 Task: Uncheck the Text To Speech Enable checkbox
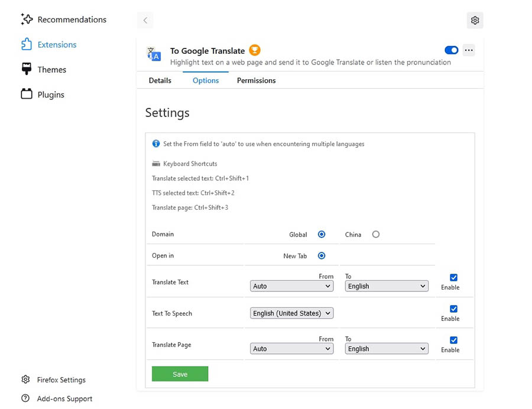click(x=453, y=309)
